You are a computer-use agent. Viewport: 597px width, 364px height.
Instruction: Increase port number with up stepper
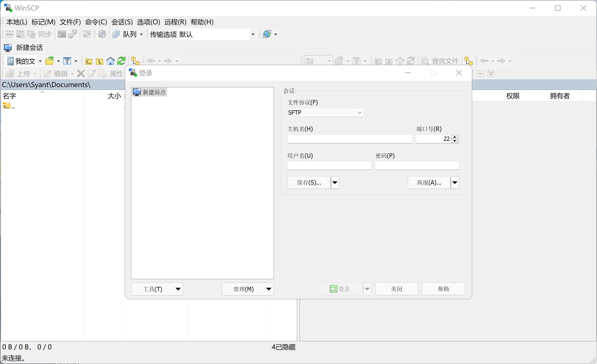[x=455, y=137]
